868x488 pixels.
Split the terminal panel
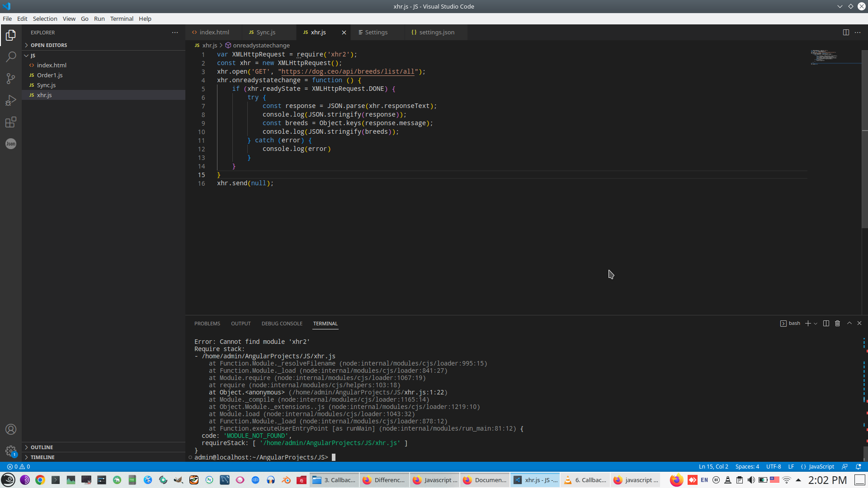coord(826,324)
